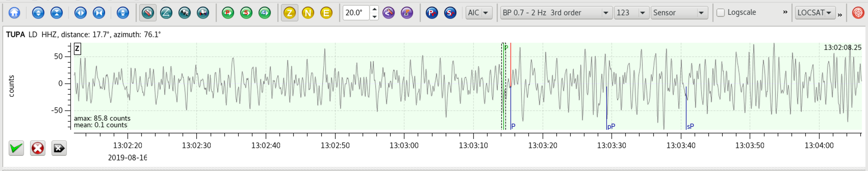Click the green P align-on-P-arrival icon

(x=228, y=13)
